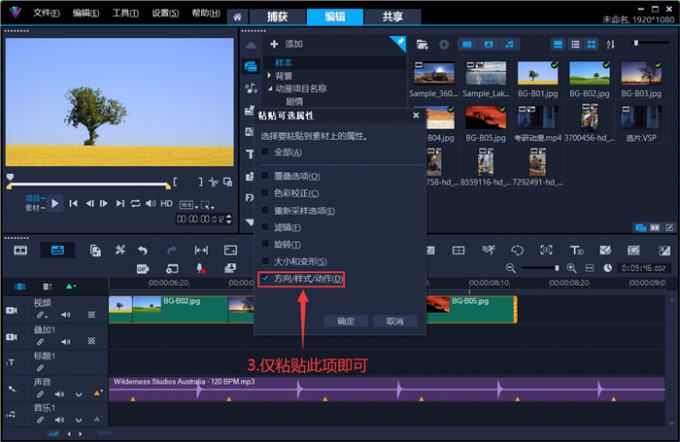The image size is (680, 442).
Task: Step to next frame
Action: (x=104, y=203)
